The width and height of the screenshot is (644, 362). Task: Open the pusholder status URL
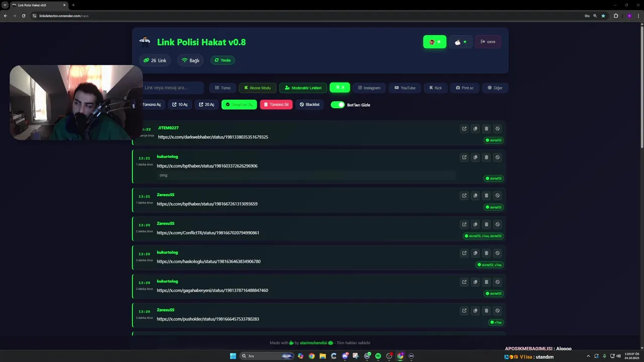(208, 319)
